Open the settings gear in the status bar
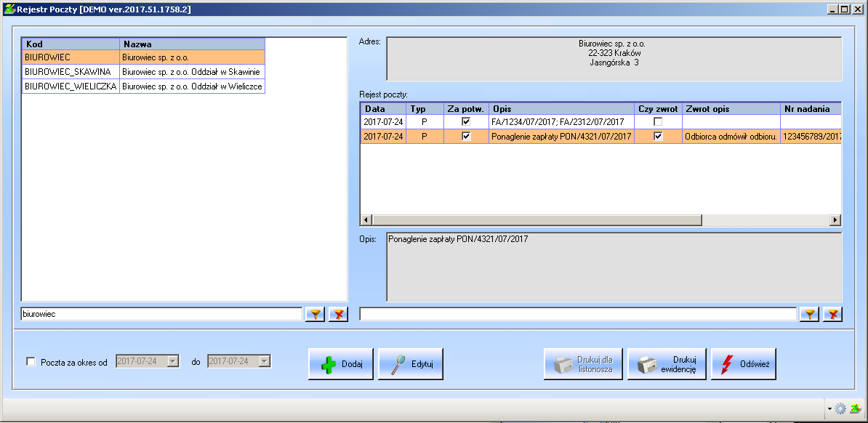Image resolution: width=868 pixels, height=423 pixels. (840, 408)
